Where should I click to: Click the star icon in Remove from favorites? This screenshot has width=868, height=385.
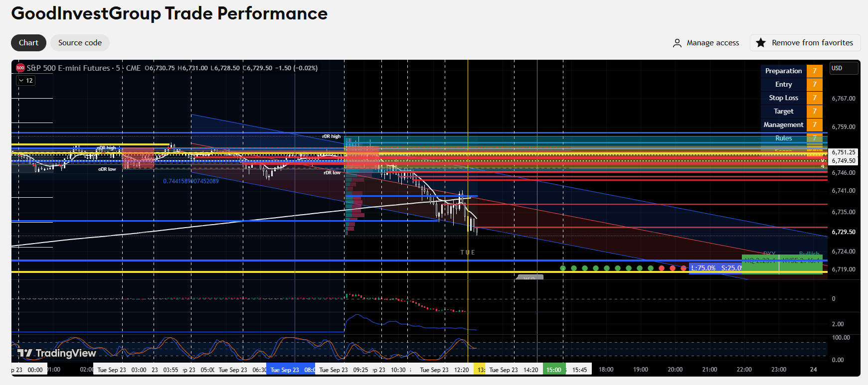(x=760, y=43)
